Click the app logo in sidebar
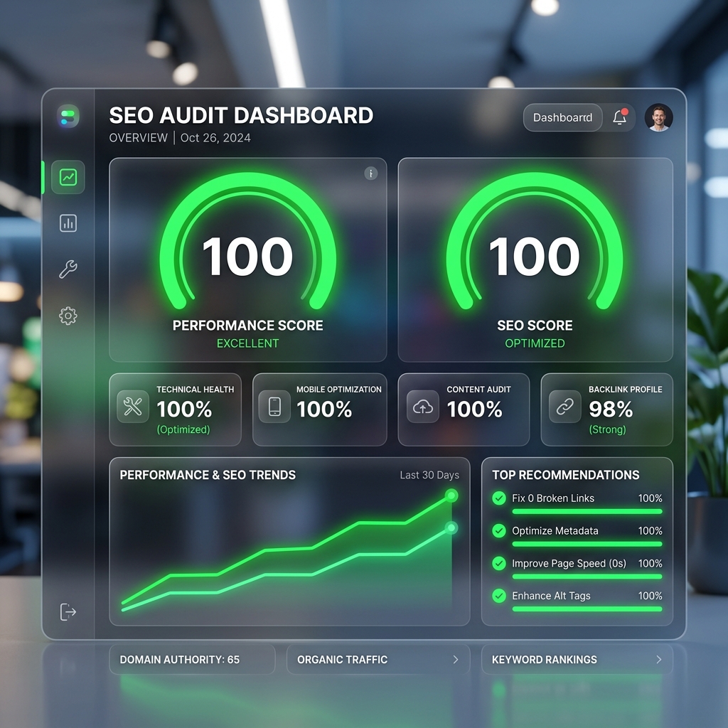Viewport: 728px width, 728px height. pos(68,116)
